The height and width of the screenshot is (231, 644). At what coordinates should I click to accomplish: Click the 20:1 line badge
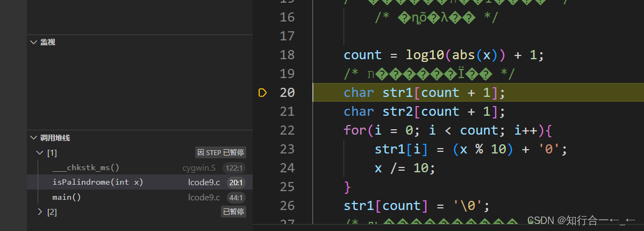point(236,183)
